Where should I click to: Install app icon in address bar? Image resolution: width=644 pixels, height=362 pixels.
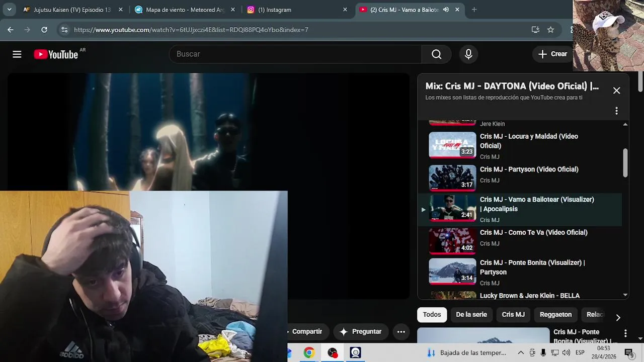coord(535,30)
